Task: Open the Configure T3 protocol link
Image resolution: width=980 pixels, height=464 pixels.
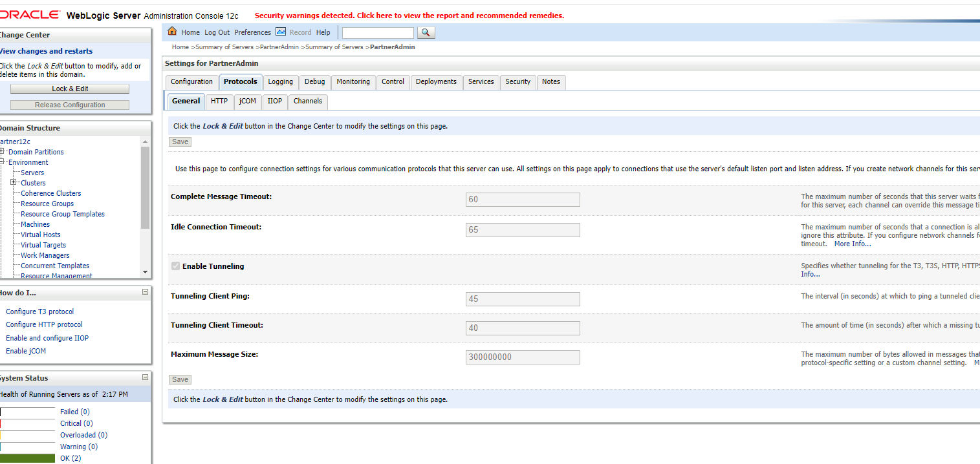Action: (40, 311)
